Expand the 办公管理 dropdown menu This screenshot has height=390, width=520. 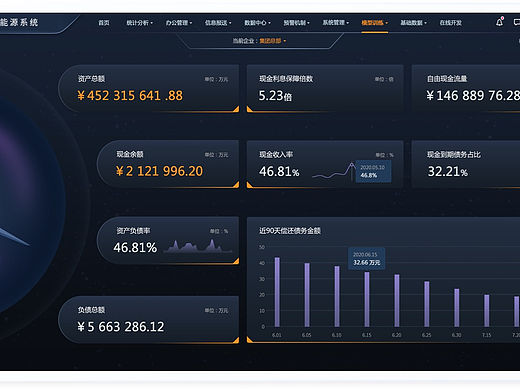click(179, 23)
